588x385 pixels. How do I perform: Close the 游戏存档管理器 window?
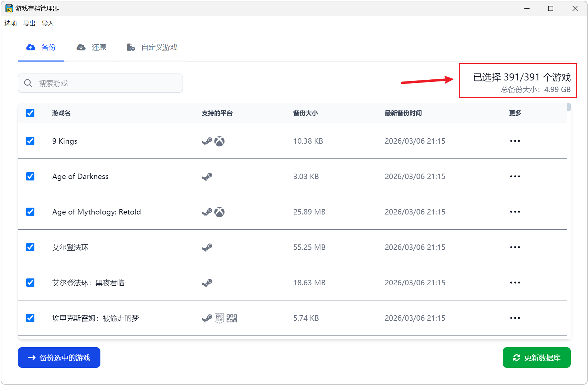[x=575, y=8]
